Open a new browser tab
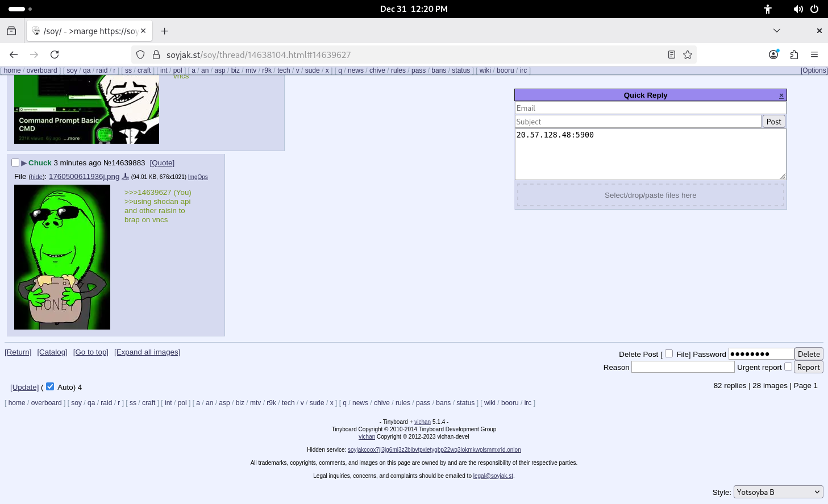Image resolution: width=828 pixels, height=504 pixels. [165, 31]
